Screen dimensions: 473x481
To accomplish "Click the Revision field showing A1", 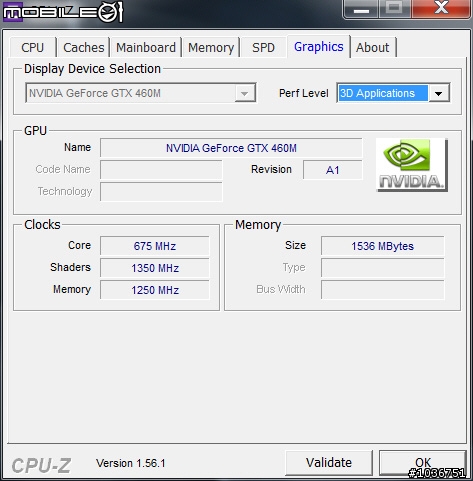I will pos(332,170).
